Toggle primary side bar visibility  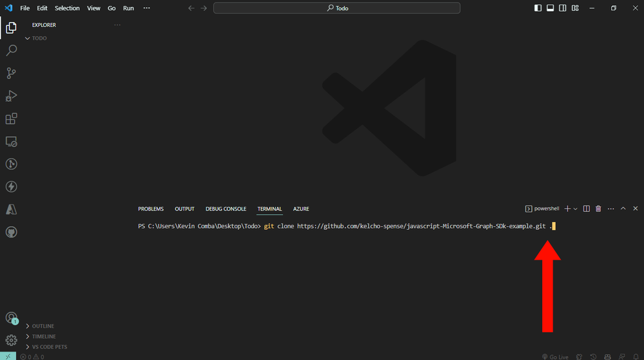[x=538, y=8]
